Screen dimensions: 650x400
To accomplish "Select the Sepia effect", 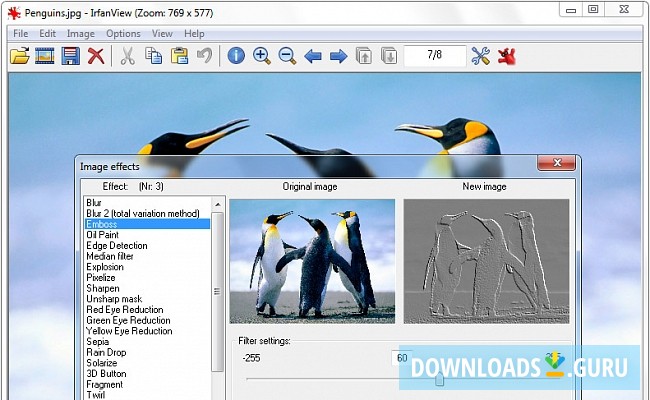I will coord(147,342).
